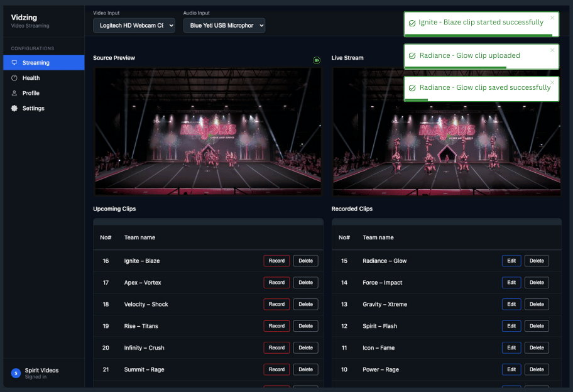Delete the Gravity – Xtreme recorded clip
The image size is (573, 392).
tap(537, 304)
